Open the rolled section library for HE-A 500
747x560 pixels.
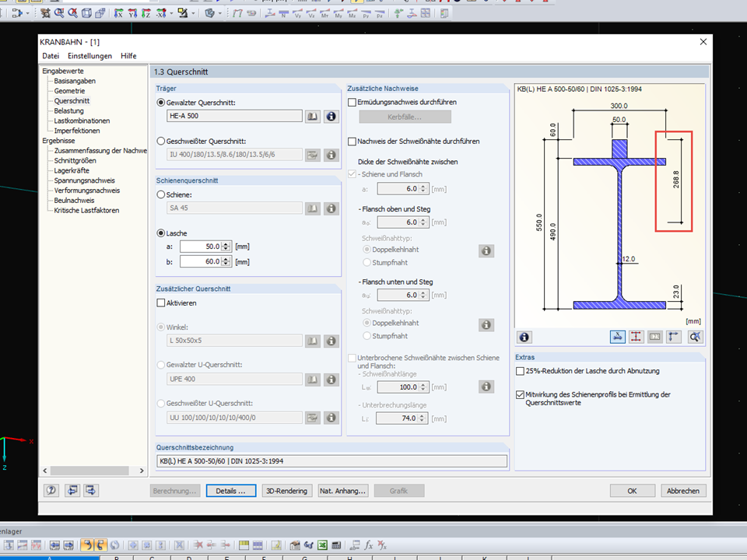pyautogui.click(x=312, y=116)
